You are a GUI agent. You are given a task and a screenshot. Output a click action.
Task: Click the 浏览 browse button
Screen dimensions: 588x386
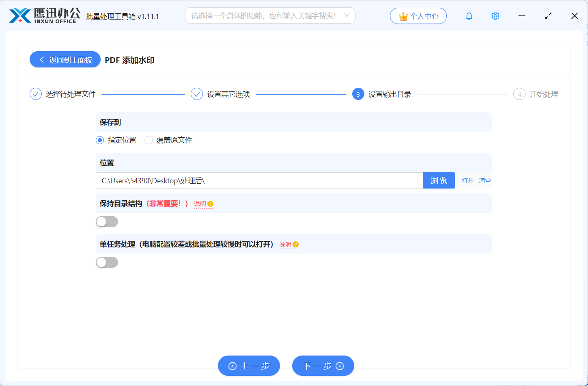coord(439,180)
